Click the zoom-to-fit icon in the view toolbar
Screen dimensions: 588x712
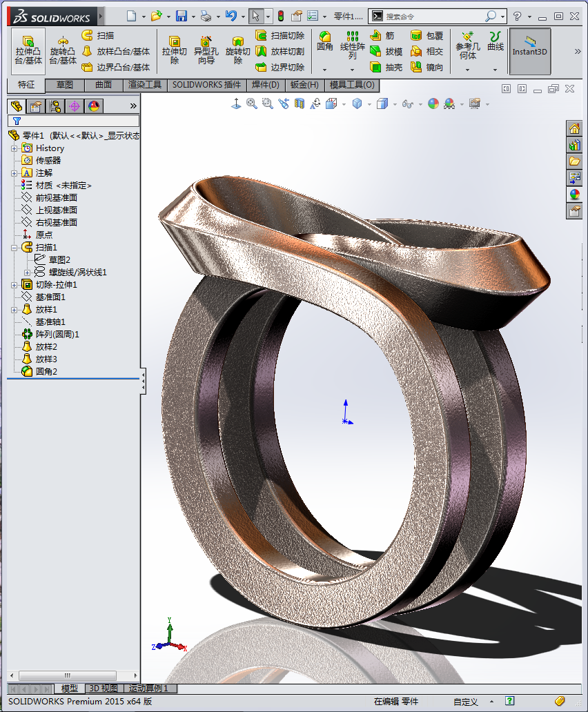pos(252,103)
